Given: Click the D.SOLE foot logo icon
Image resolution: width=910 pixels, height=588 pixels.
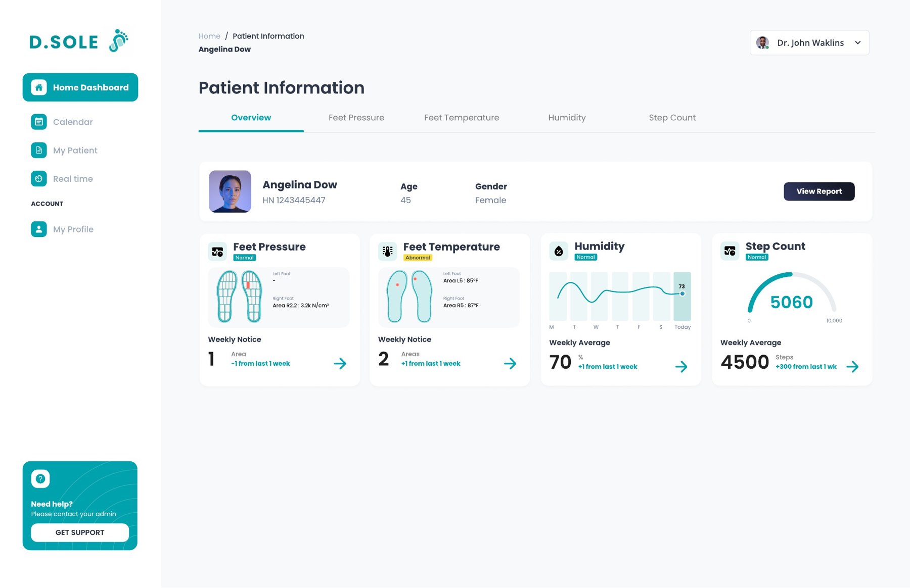Looking at the screenshot, I should 119,41.
